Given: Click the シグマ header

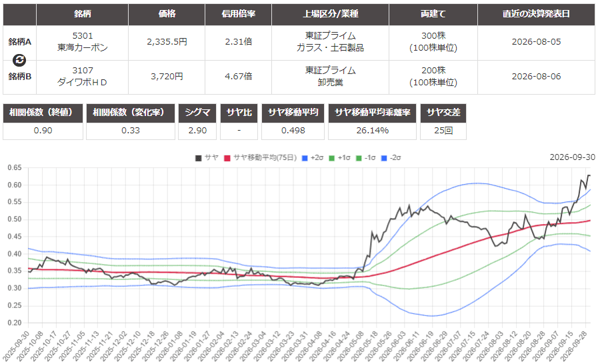Looking at the screenshot, I should [197, 113].
